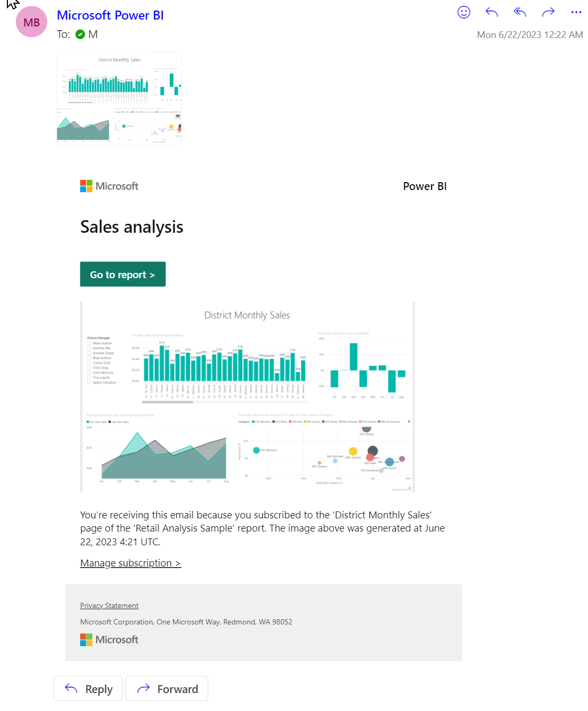Click the sender avatar circle labeled MB
Screen dimensions: 588x711
pyautogui.click(x=31, y=22)
